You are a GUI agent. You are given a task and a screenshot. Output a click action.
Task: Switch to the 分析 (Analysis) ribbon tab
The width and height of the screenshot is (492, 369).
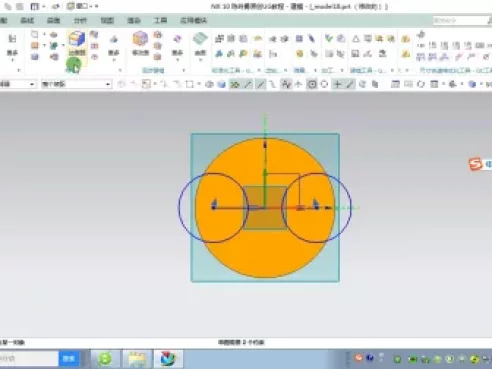(80, 21)
